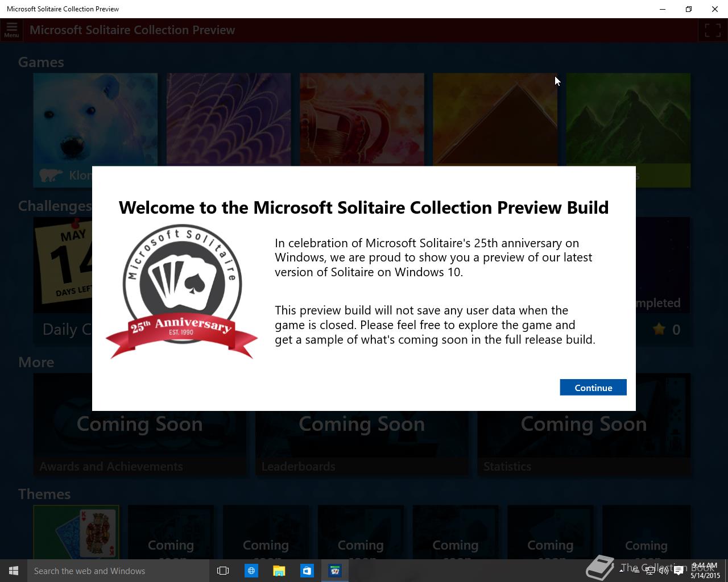
Task: Click the Games section heading
Action: pos(41,62)
